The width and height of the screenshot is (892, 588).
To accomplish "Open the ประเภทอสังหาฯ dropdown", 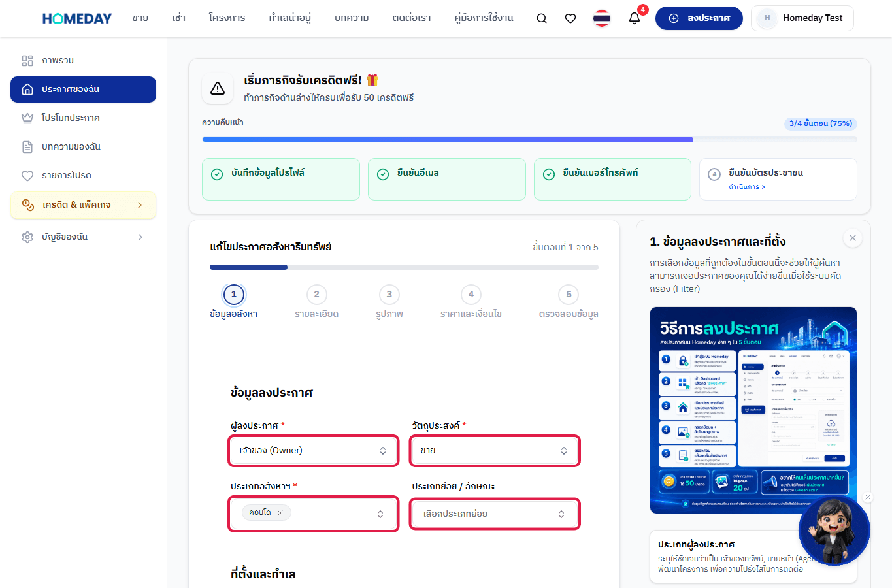I will click(314, 514).
